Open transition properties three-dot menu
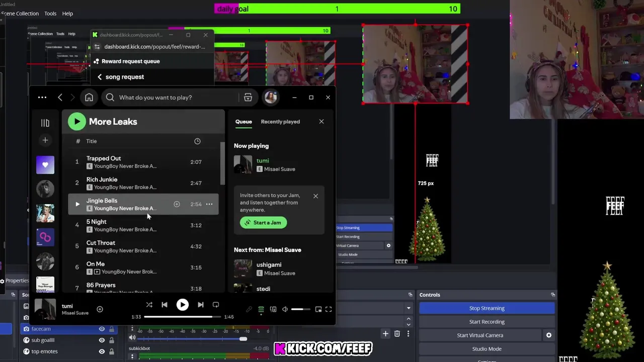The width and height of the screenshot is (644, 362). click(408, 333)
